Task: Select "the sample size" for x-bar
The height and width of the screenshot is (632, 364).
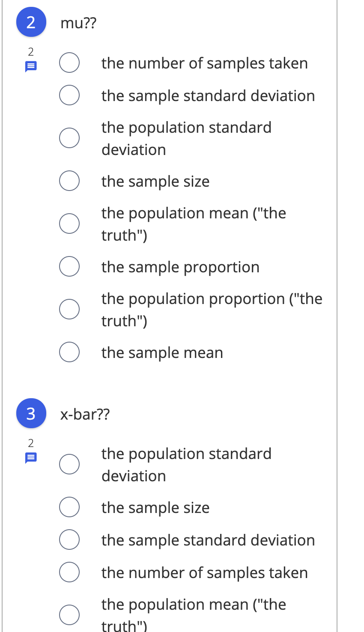Action: point(69,507)
